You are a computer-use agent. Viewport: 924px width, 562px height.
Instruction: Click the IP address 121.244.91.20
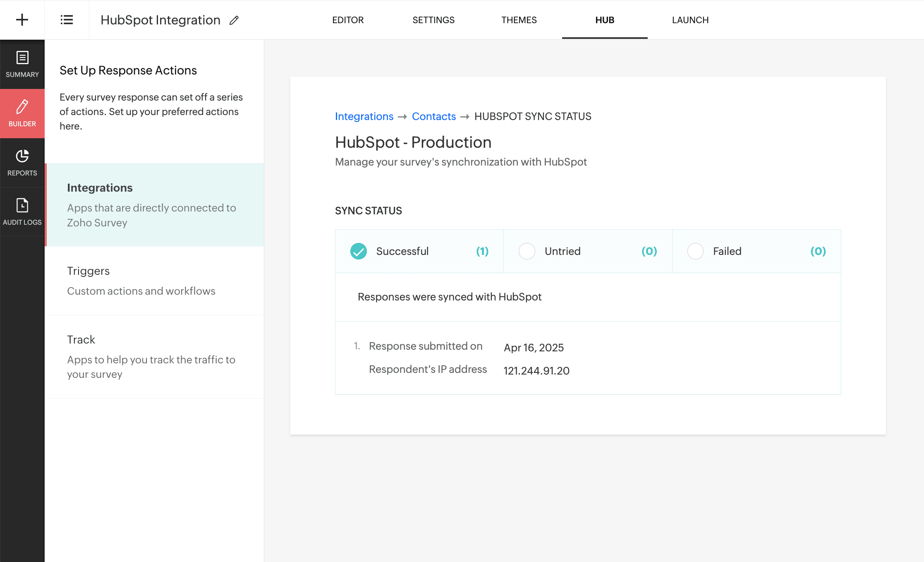(536, 371)
